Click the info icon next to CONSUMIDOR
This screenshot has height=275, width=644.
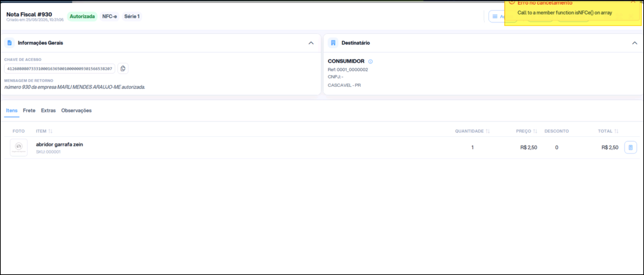click(x=371, y=61)
